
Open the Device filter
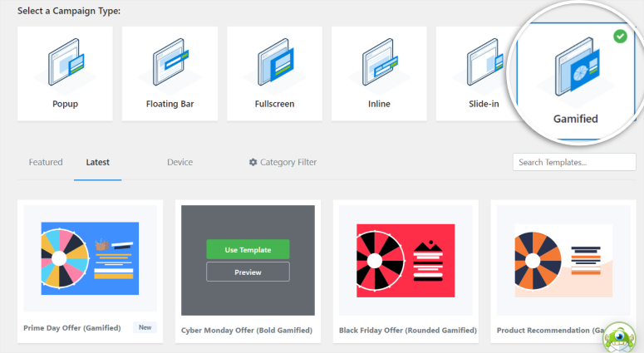click(x=179, y=163)
